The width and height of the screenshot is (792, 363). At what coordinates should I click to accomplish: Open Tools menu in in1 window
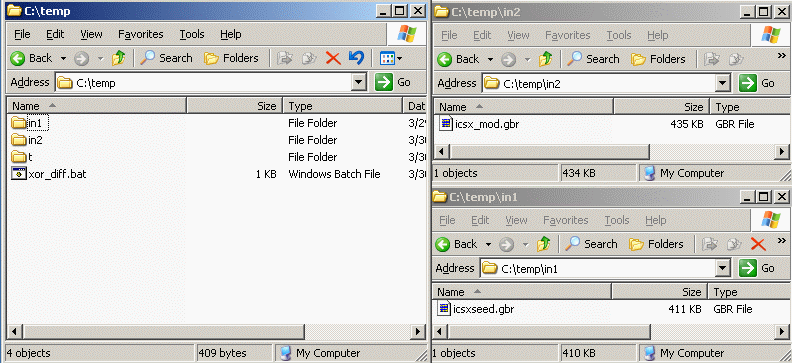tap(617, 221)
